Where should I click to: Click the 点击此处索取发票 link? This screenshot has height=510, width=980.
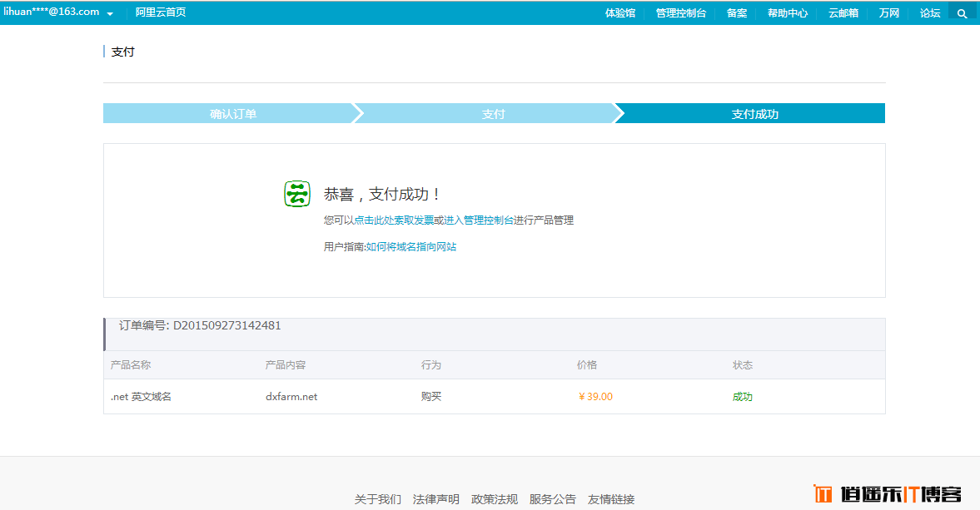394,220
